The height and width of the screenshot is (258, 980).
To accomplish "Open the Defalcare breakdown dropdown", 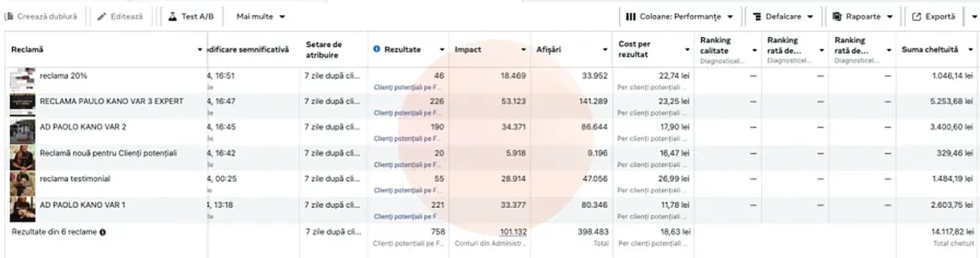I will pos(783,16).
